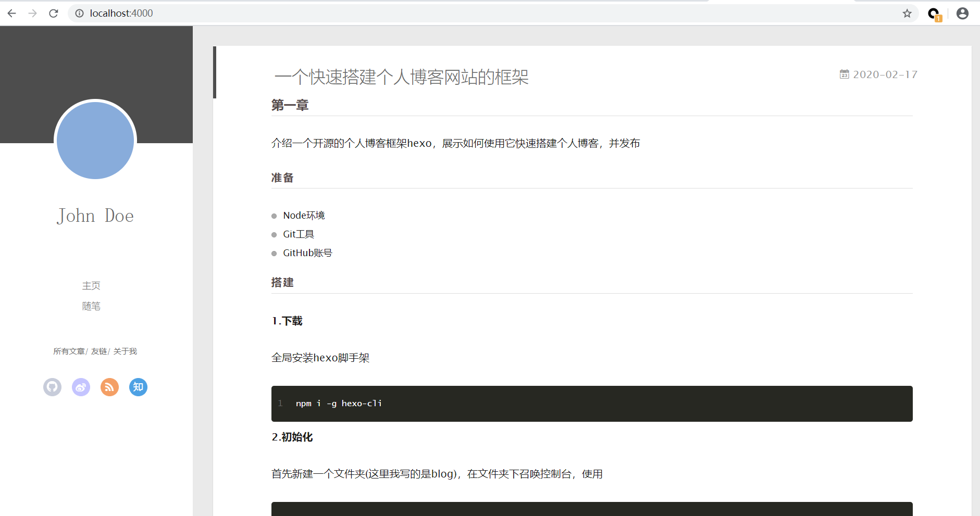Reload the localhost:4000 page
The height and width of the screenshot is (516, 980).
[54, 13]
